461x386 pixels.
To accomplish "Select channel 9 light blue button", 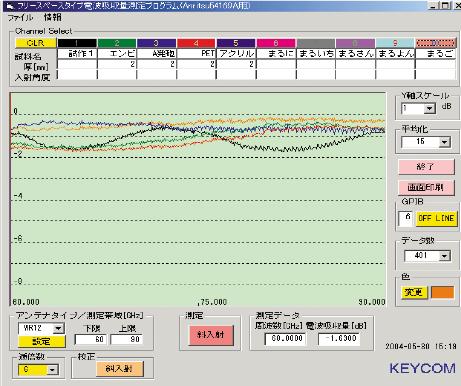I will (395, 43).
